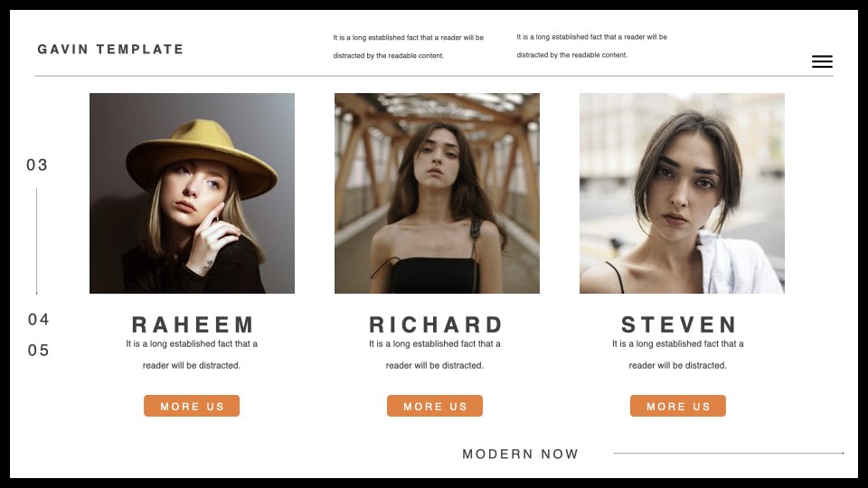The height and width of the screenshot is (488, 868).
Task: Select page number 03
Action: pyautogui.click(x=37, y=164)
